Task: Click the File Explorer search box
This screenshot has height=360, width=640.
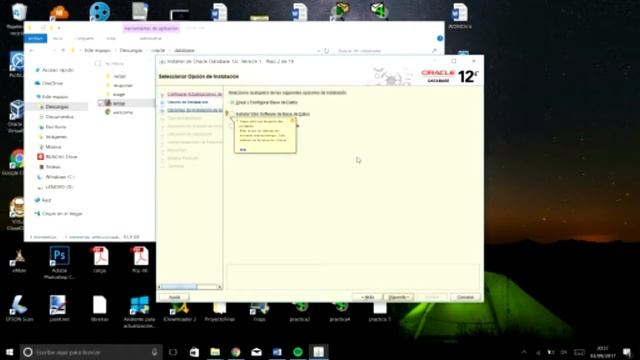Action: [386, 51]
